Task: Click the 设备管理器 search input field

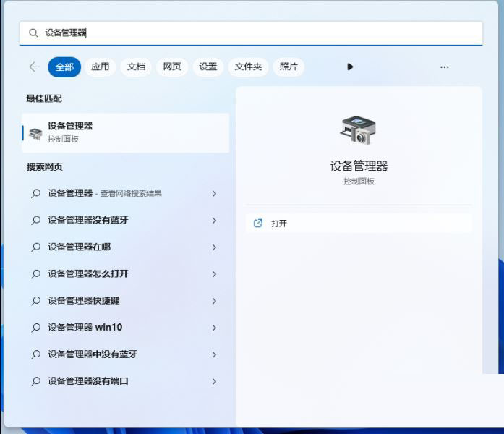Action: coord(251,33)
